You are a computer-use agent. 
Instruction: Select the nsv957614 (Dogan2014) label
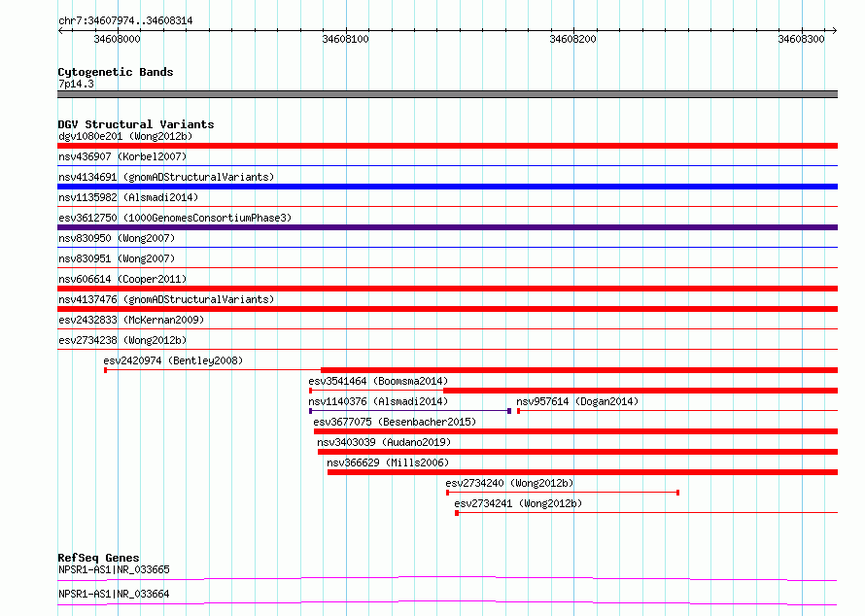coord(577,401)
